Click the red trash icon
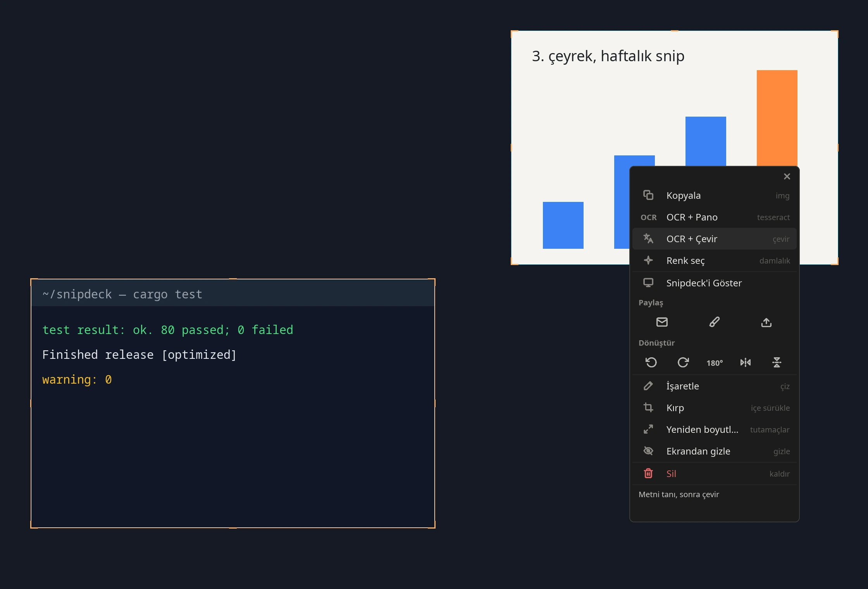 point(648,473)
